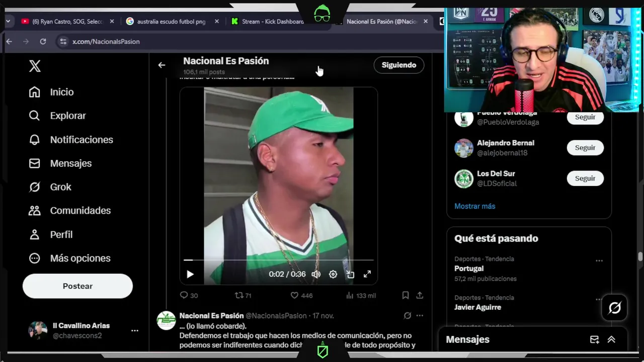
Task: Click the browser back button
Action: click(9, 41)
